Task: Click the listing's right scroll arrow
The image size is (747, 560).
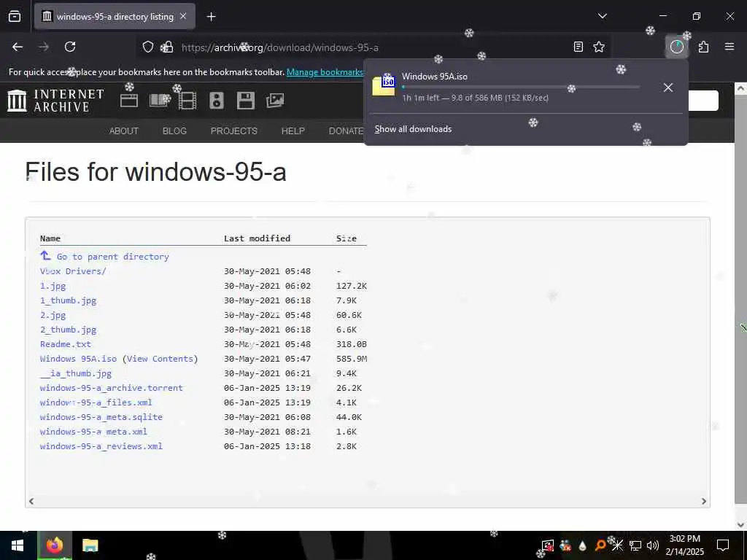Action: click(x=704, y=501)
